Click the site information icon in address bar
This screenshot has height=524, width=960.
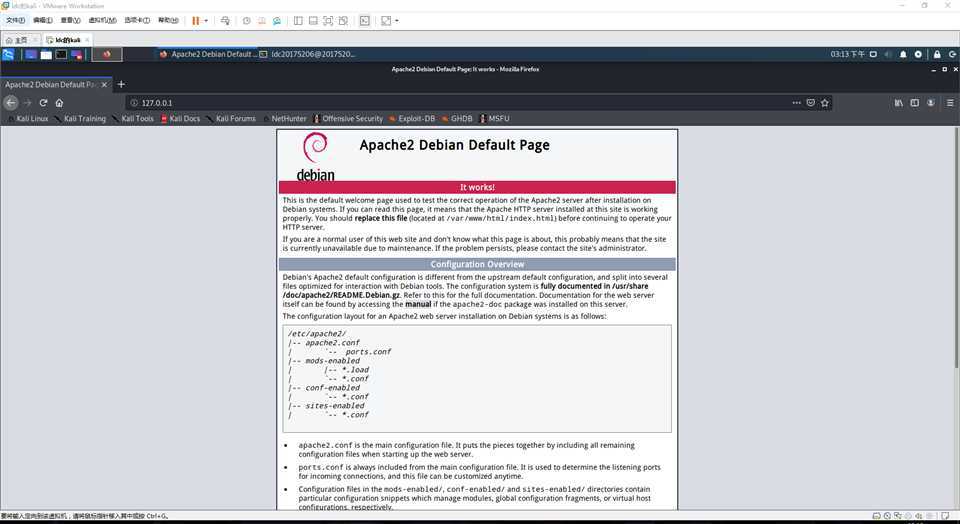click(134, 103)
